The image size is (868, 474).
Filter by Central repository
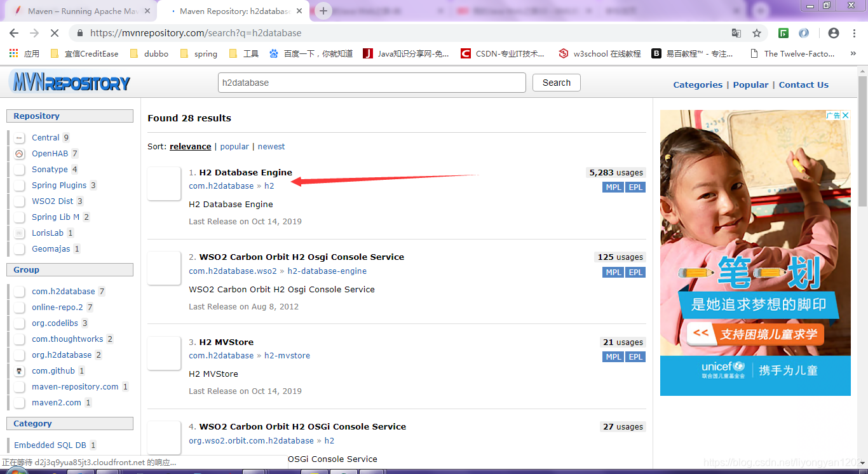coord(46,137)
